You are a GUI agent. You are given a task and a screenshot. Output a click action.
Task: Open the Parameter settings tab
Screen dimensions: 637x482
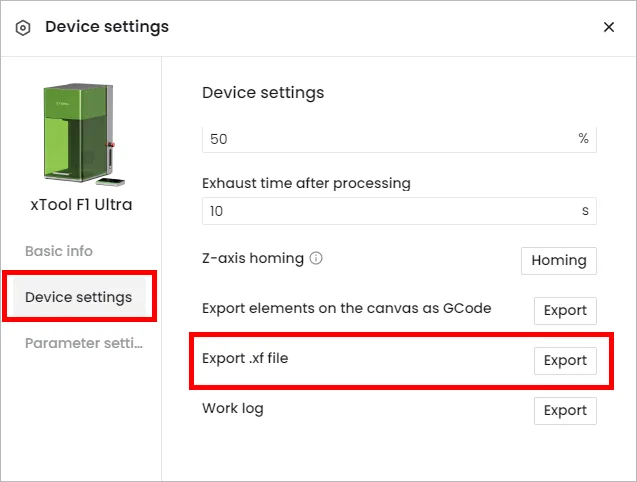pos(84,343)
